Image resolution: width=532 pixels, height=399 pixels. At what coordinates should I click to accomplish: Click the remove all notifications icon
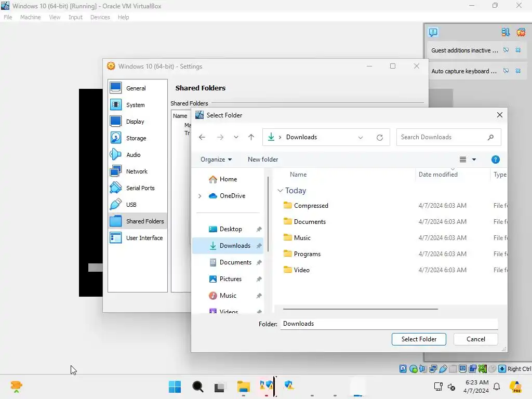521,32
